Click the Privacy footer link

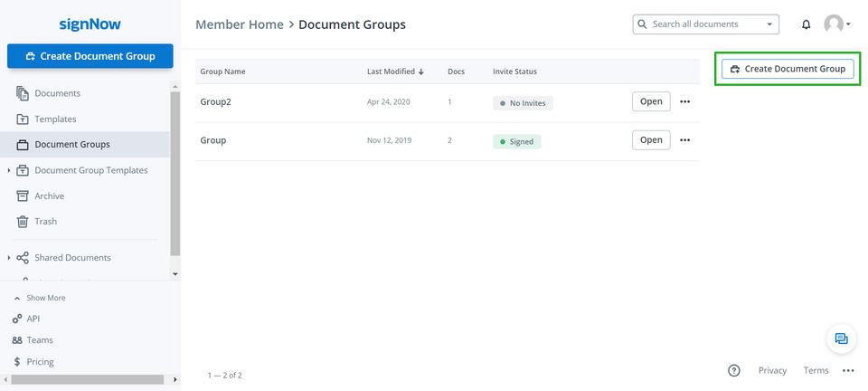pos(772,370)
